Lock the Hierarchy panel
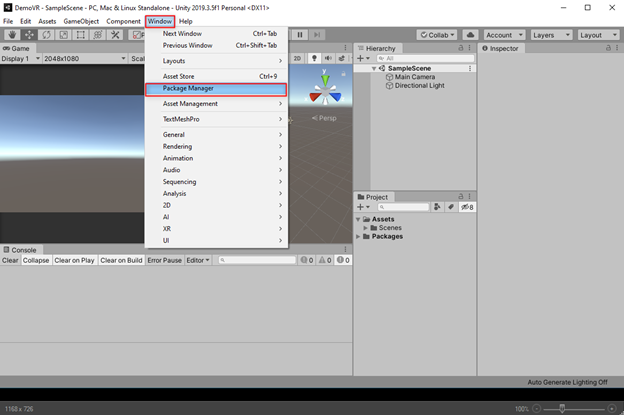 tap(460, 48)
